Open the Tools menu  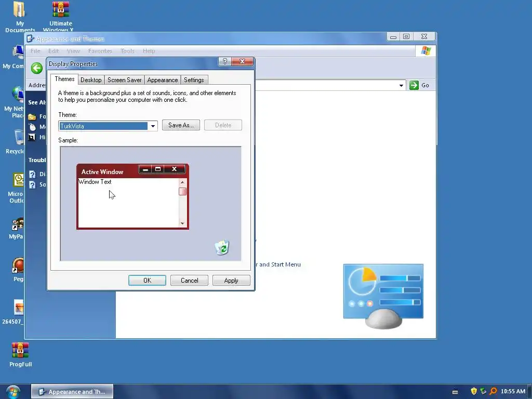[127, 51]
